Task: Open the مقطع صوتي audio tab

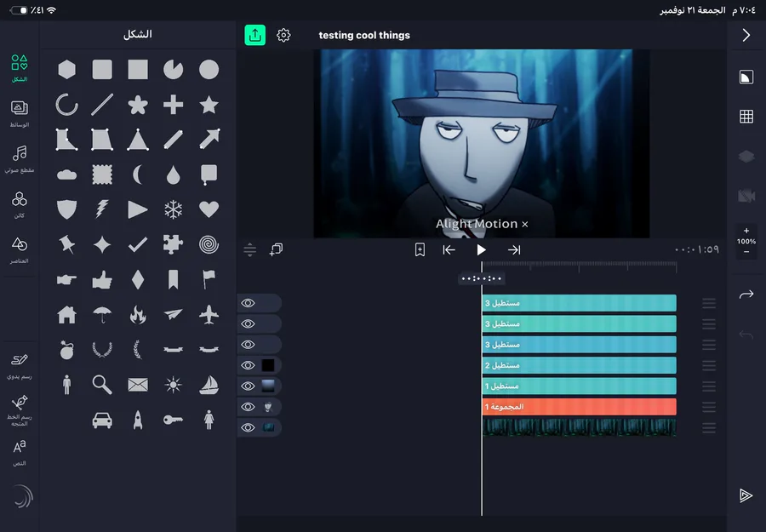Action: click(x=20, y=159)
